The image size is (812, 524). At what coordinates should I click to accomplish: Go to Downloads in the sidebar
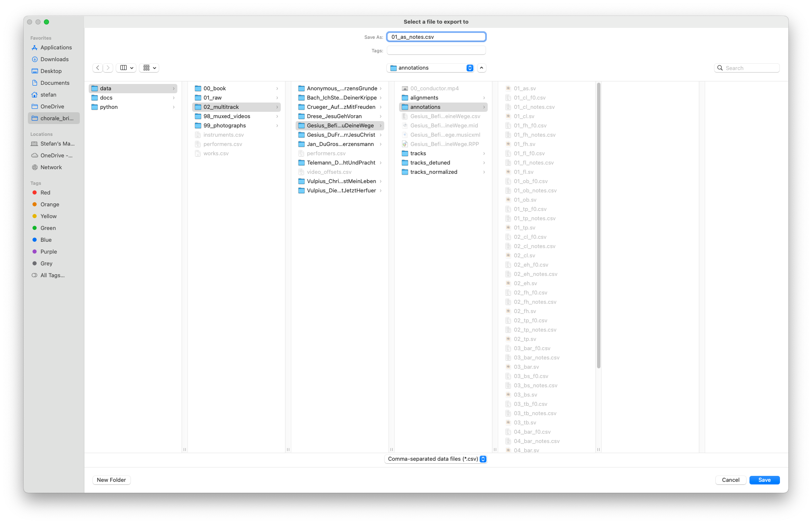click(54, 59)
